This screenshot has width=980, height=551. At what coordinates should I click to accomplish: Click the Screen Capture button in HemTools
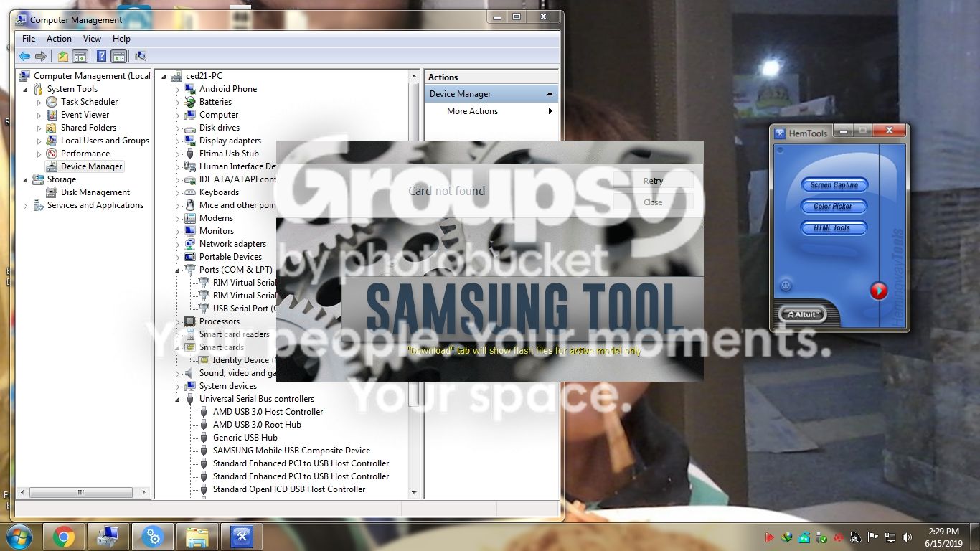834,185
